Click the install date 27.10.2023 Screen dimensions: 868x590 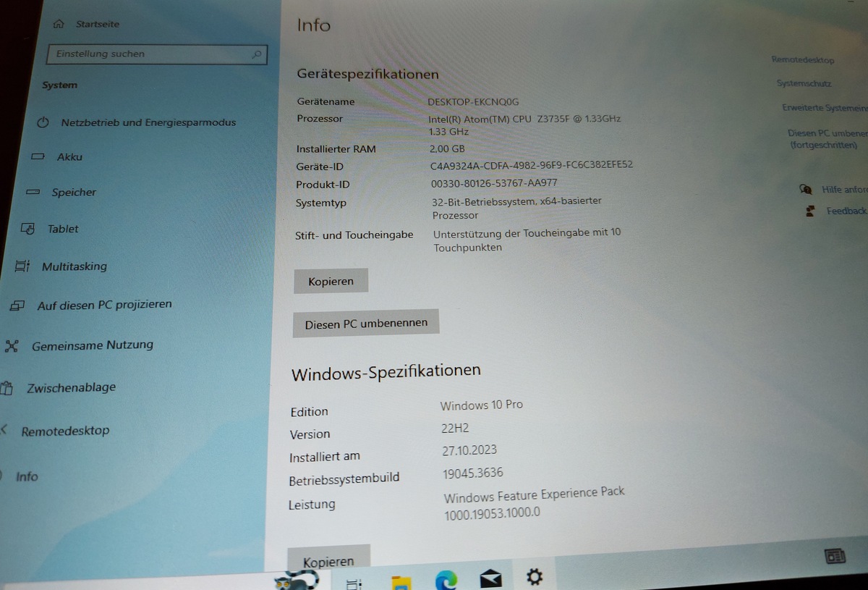pyautogui.click(x=469, y=450)
